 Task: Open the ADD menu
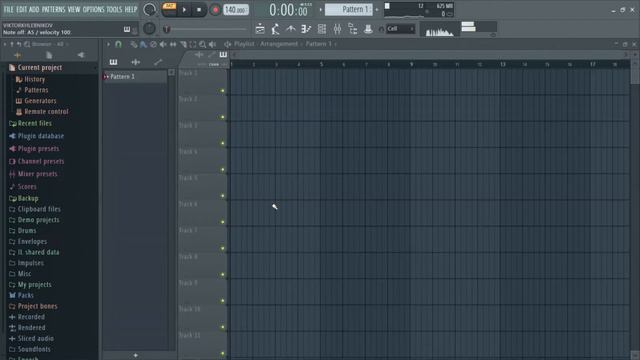tap(34, 9)
